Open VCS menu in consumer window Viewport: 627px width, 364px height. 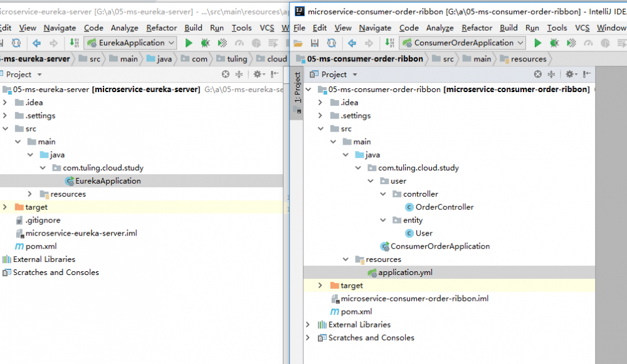click(582, 28)
